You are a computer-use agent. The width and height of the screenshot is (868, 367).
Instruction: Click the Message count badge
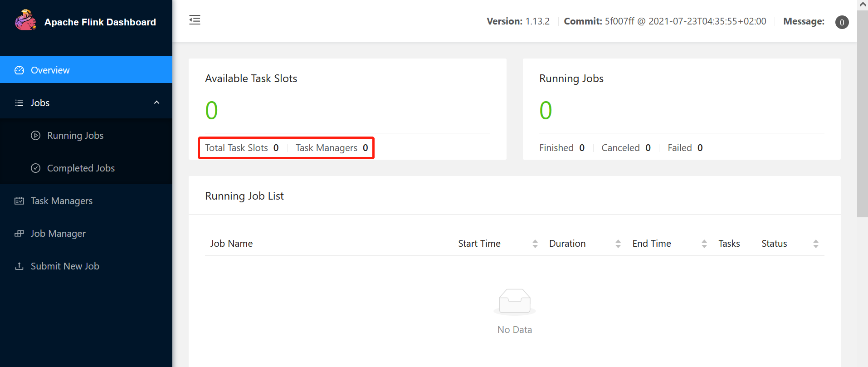point(842,22)
